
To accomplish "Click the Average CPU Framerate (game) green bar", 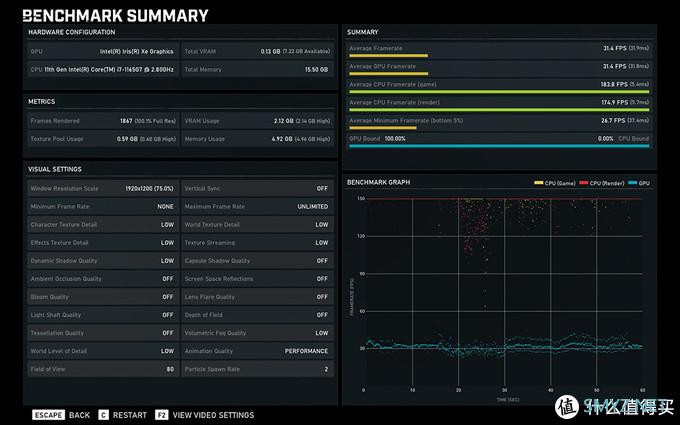I will click(499, 92).
